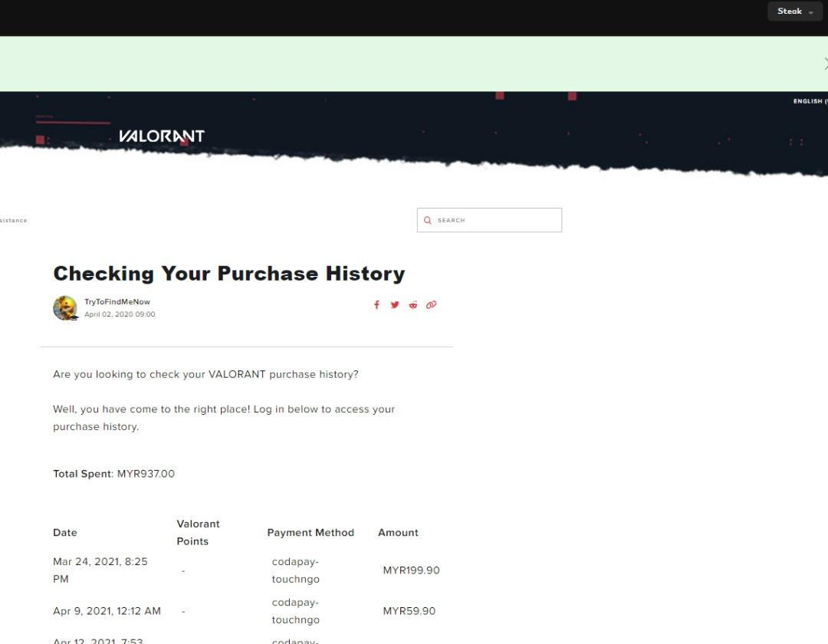Open the TryToFindMeNow author profile
The height and width of the screenshot is (644, 828).
(117, 302)
